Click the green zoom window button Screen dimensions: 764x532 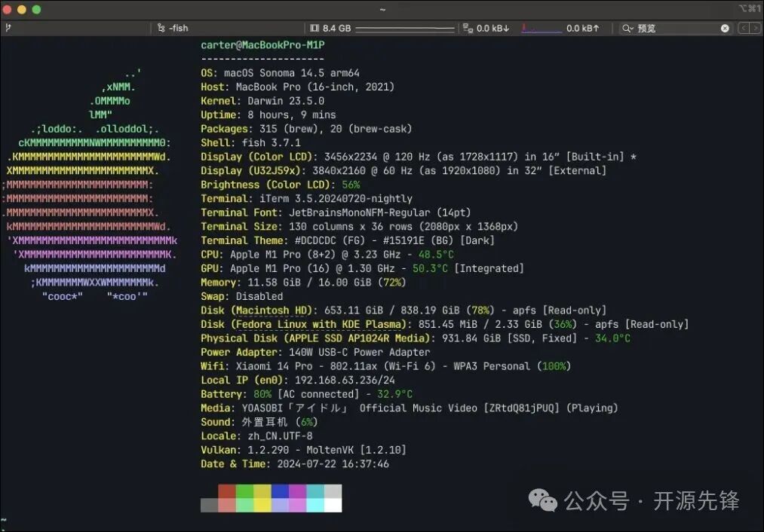pyautogui.click(x=36, y=10)
